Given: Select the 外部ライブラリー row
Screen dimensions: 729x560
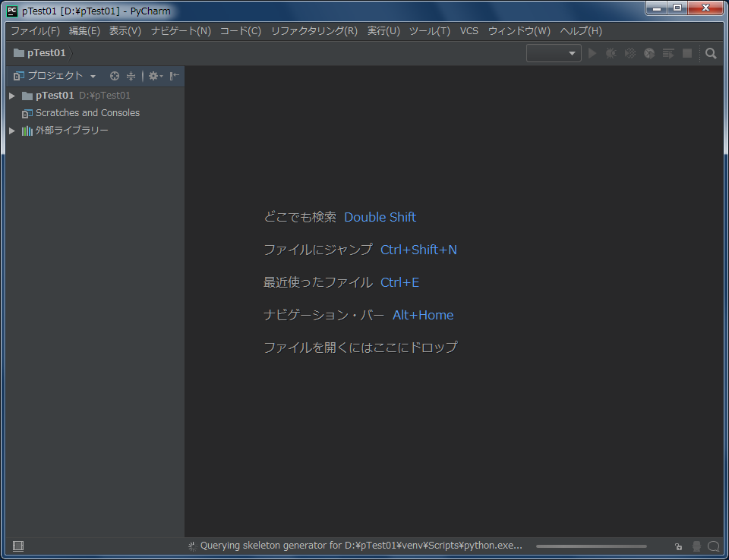Looking at the screenshot, I should point(96,131).
